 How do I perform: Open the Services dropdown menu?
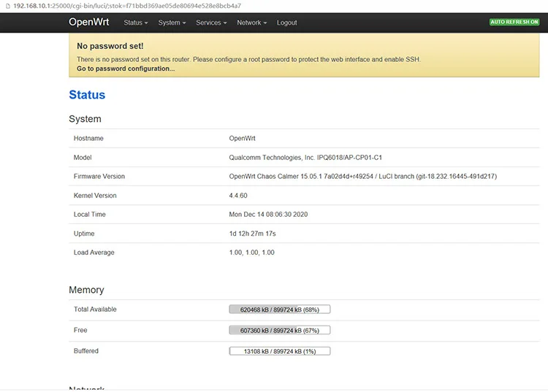pyautogui.click(x=211, y=23)
